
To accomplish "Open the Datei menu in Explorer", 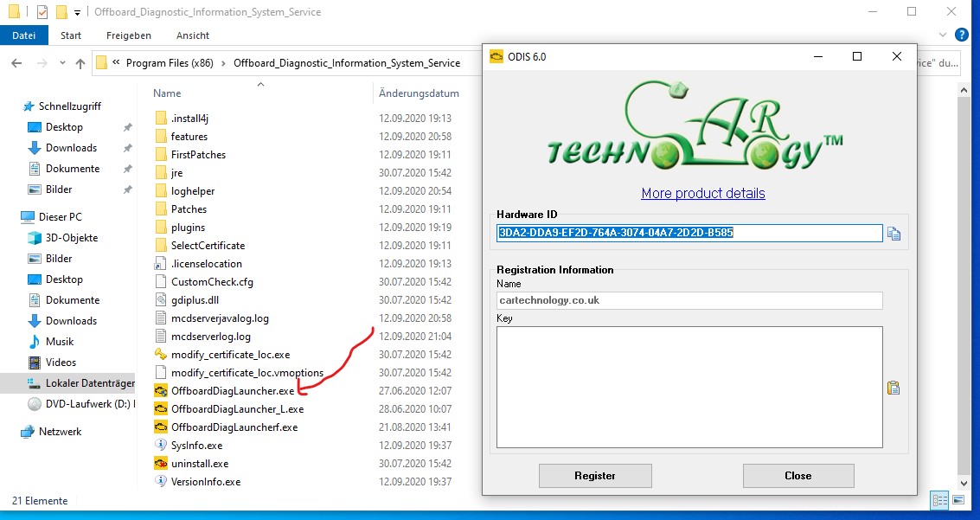I will [23, 35].
